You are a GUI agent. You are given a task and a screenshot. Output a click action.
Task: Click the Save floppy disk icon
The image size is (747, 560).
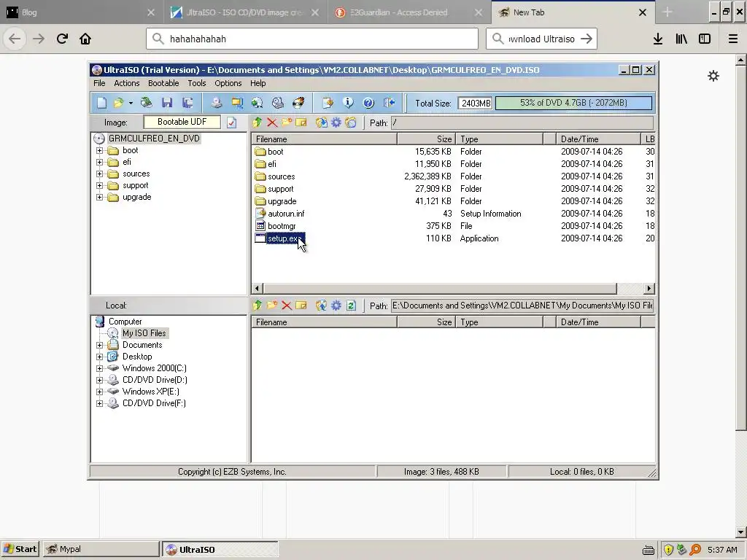167,103
